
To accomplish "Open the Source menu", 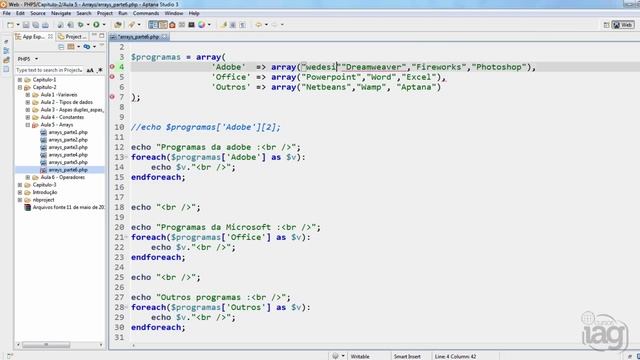I will click(38, 13).
